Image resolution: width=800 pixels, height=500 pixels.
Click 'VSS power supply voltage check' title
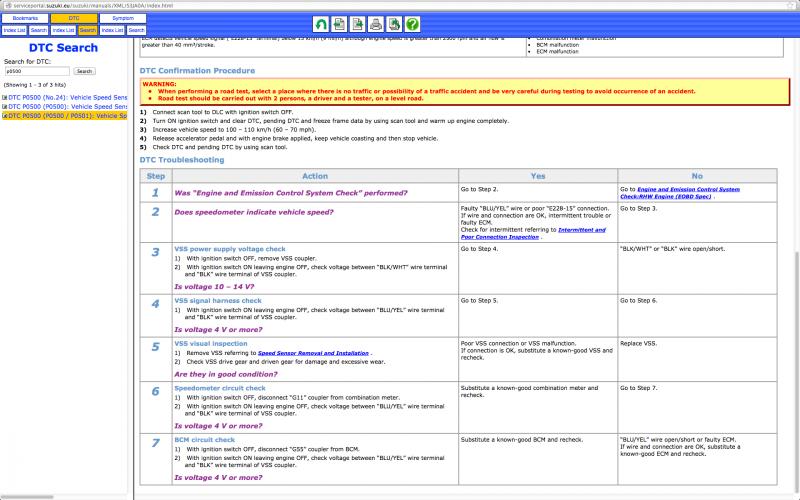(x=230, y=249)
